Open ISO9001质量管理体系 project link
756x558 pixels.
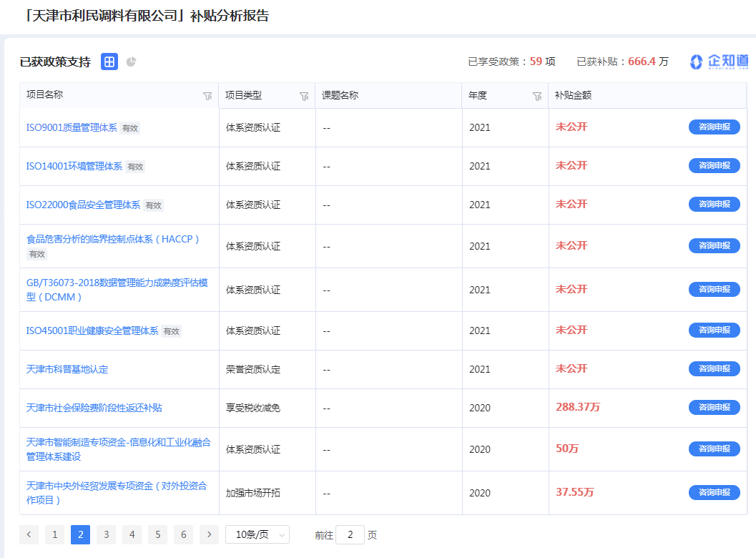72,128
